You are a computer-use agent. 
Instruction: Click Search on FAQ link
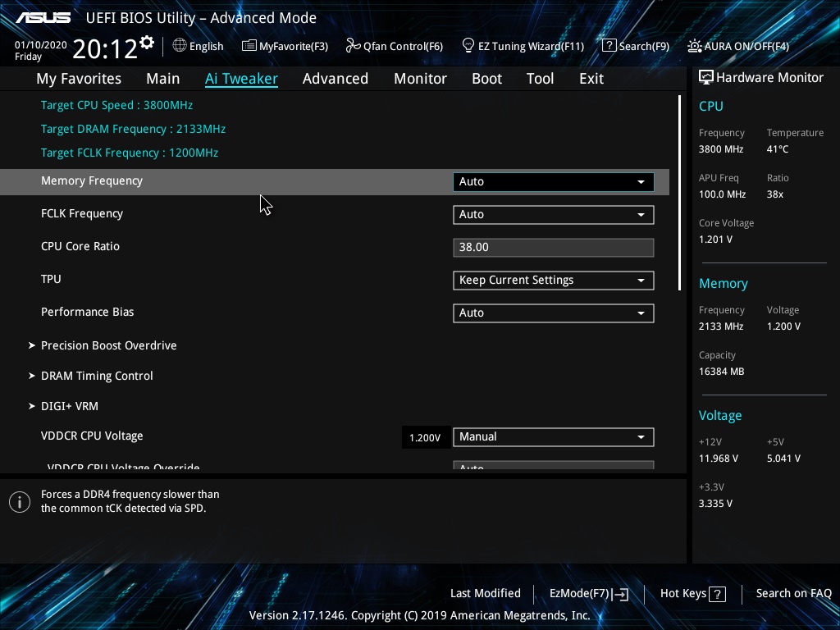click(x=793, y=594)
